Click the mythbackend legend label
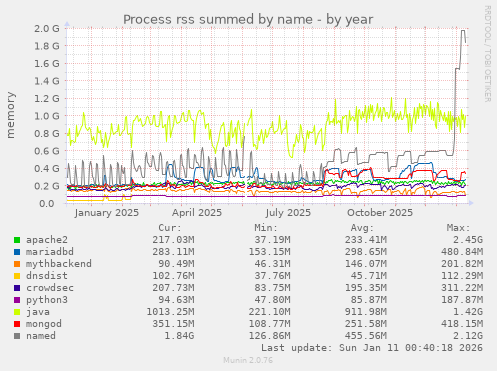Viewport: 497px width, 371px height. [x=59, y=264]
